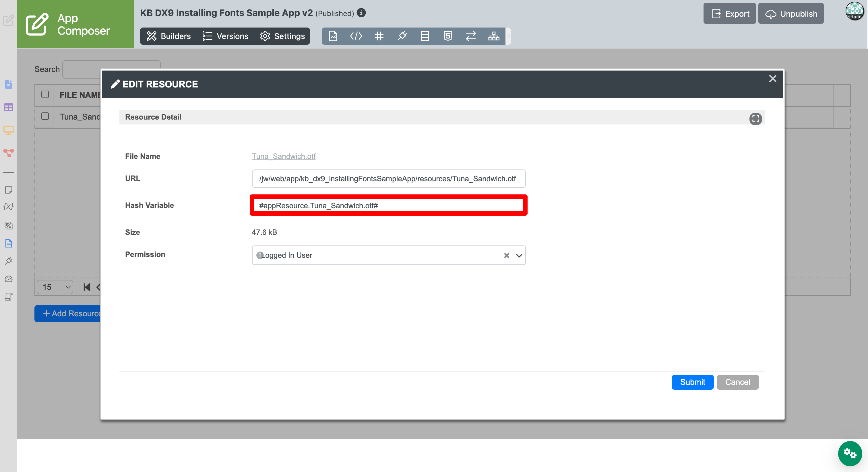Expand the toolbar with the right chevron

[508, 36]
